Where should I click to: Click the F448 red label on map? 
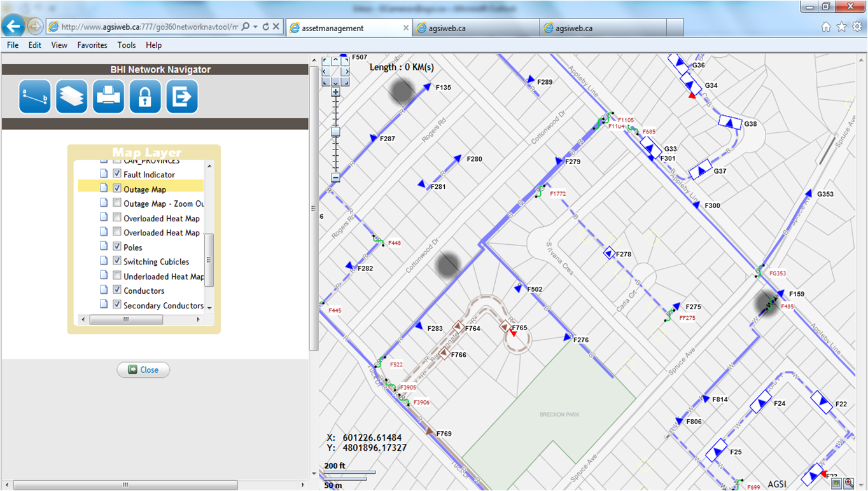click(395, 243)
